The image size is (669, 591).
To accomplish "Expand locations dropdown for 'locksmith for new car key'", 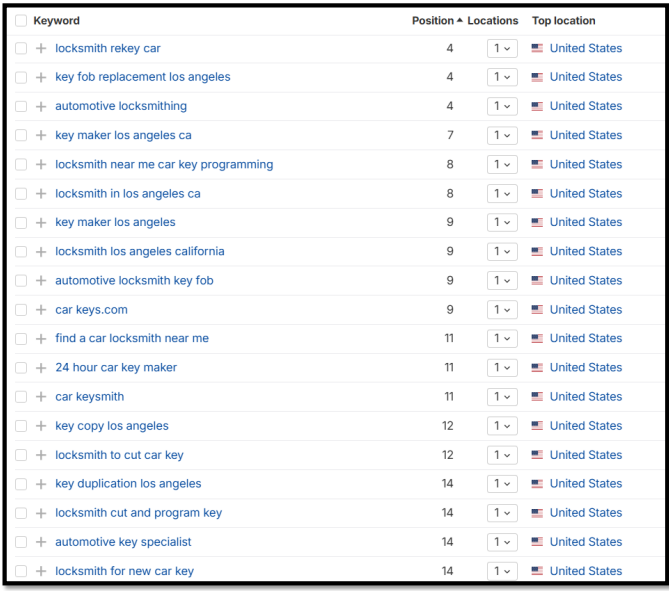I will point(502,571).
